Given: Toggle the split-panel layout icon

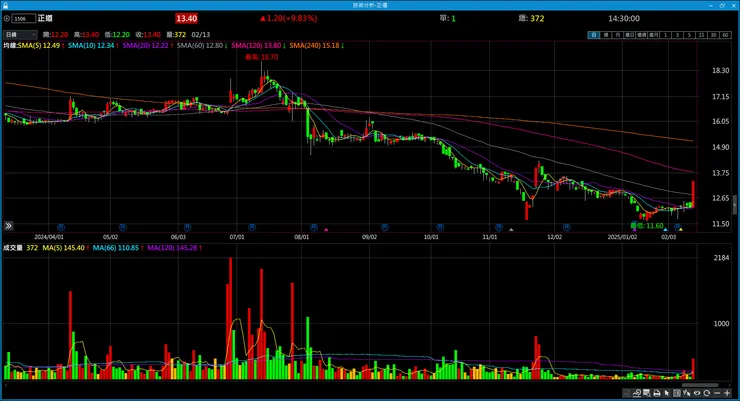Looking at the screenshot, I should tap(677, 393).
